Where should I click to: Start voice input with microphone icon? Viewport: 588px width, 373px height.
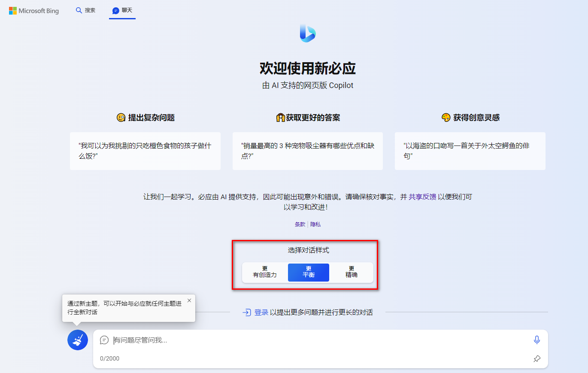[536, 340]
